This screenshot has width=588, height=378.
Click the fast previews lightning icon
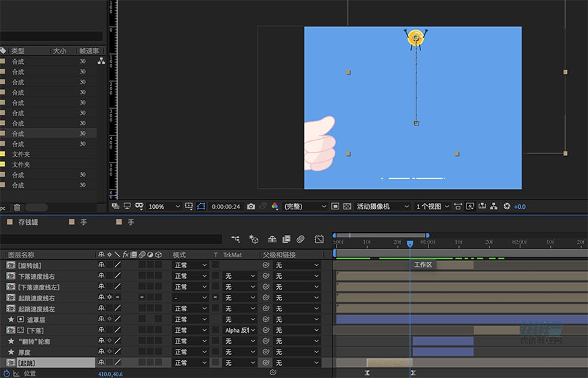coord(470,207)
